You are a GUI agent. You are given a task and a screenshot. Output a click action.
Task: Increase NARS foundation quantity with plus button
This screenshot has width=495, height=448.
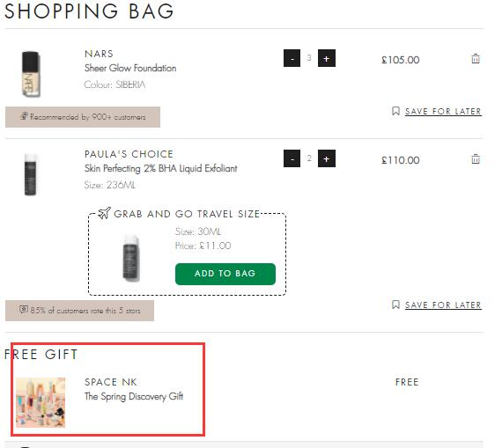(327, 58)
